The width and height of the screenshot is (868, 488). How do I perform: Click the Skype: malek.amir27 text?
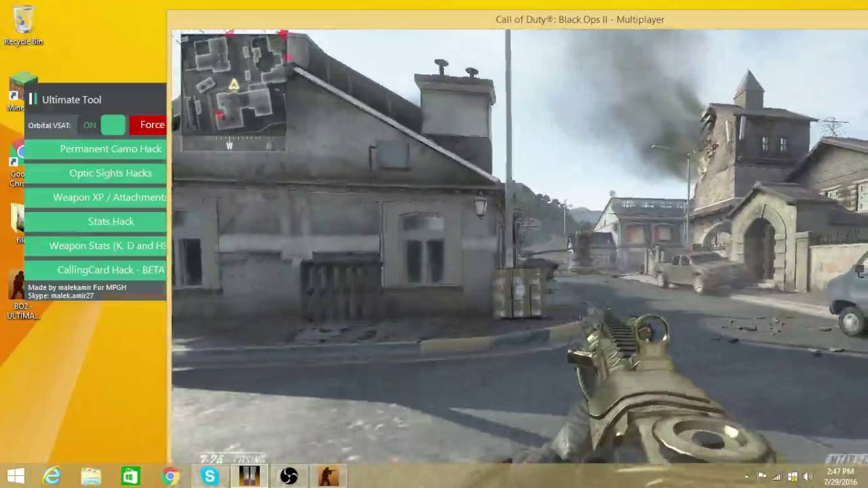(x=61, y=296)
